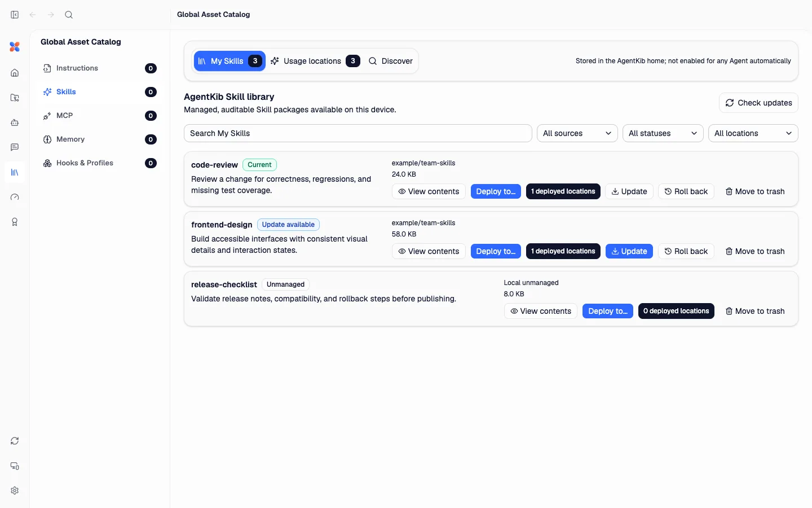
Task: Open Deploy to for release-checklist
Action: click(608, 311)
